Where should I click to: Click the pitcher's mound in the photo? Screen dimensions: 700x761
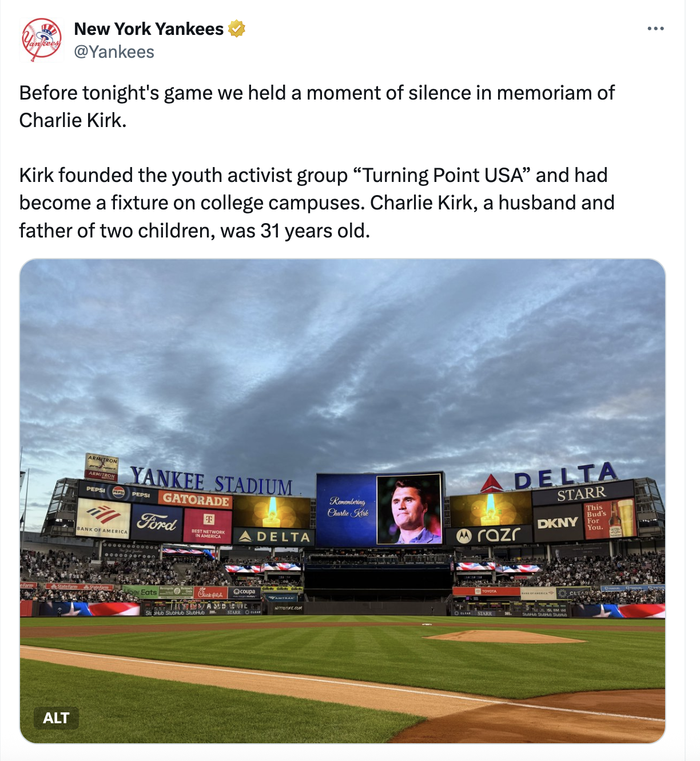pos(503,636)
